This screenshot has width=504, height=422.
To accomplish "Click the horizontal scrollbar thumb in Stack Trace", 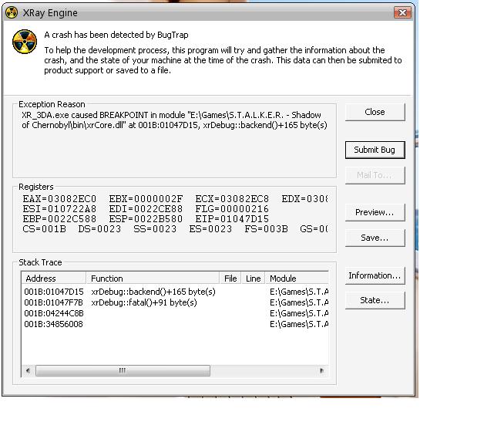I will coord(123,370).
